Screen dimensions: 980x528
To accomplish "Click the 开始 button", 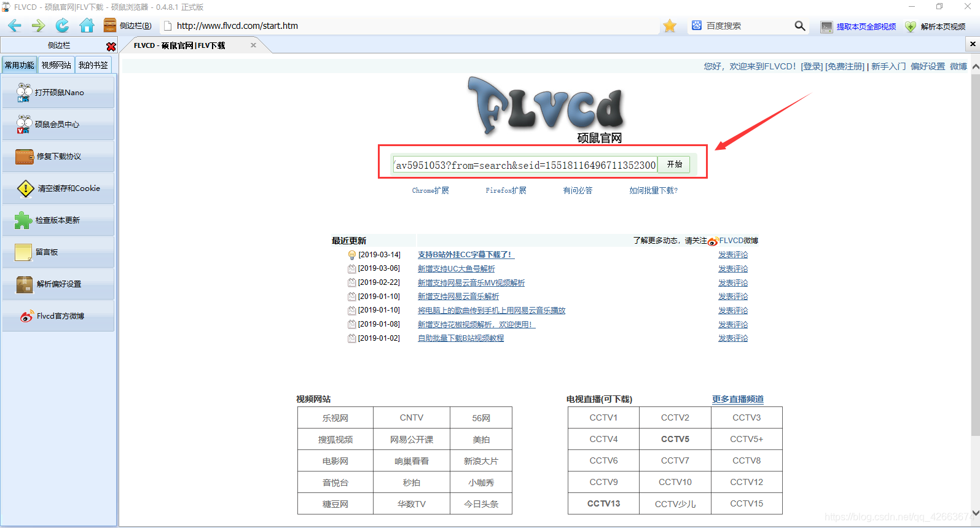I will pyautogui.click(x=675, y=165).
